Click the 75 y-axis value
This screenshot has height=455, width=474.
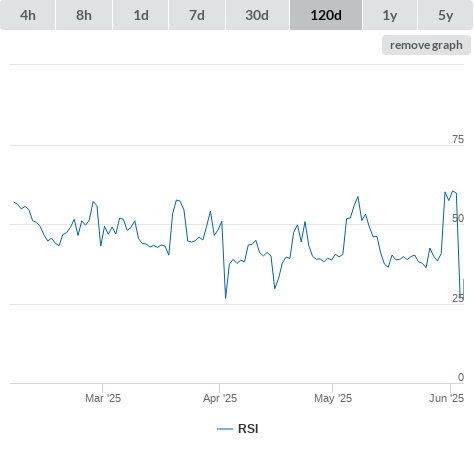(458, 139)
